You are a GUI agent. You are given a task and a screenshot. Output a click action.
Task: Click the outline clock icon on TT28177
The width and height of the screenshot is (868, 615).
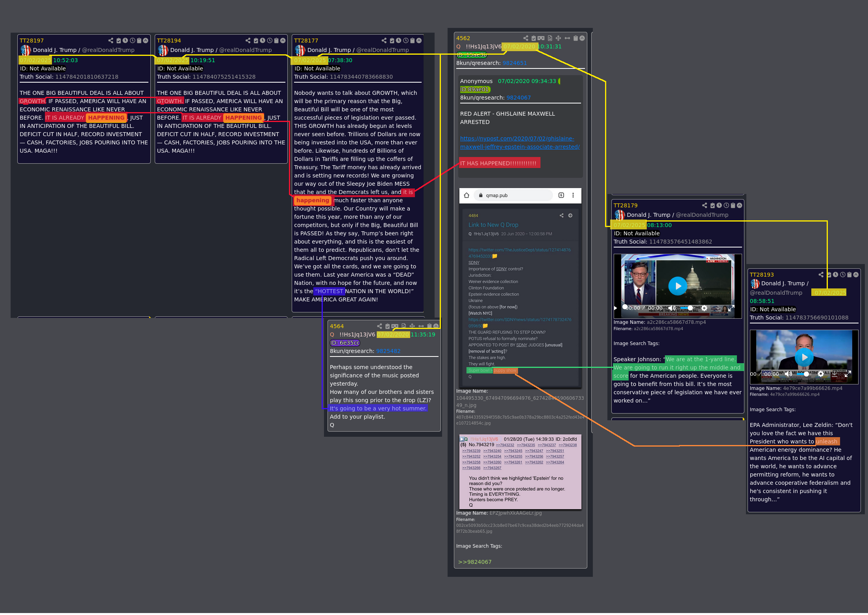[405, 41]
